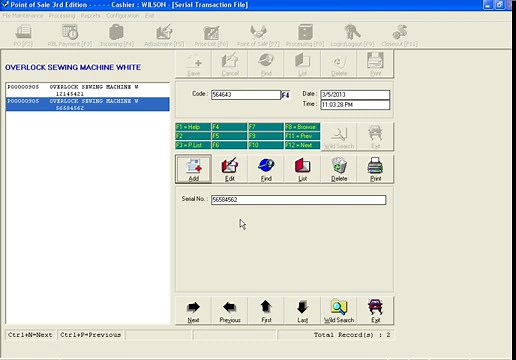Click the greyed Delete icon in top row
The image size is (516, 360).
339,64
